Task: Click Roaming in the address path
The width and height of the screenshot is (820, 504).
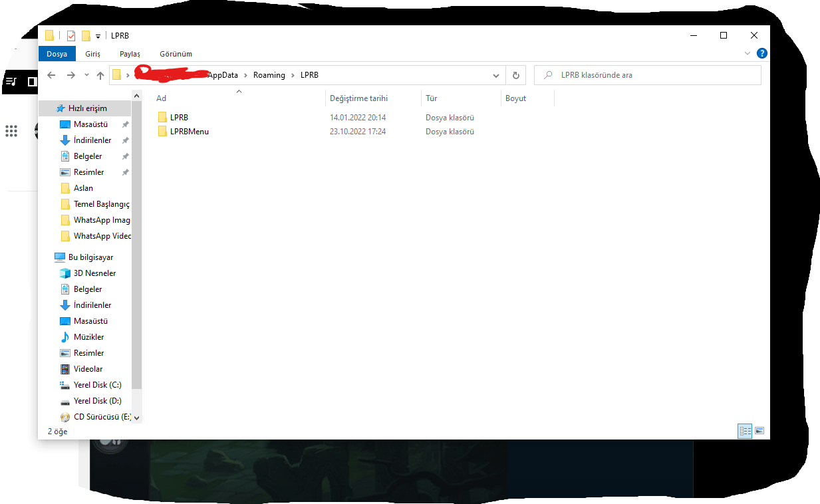Action: tap(269, 75)
